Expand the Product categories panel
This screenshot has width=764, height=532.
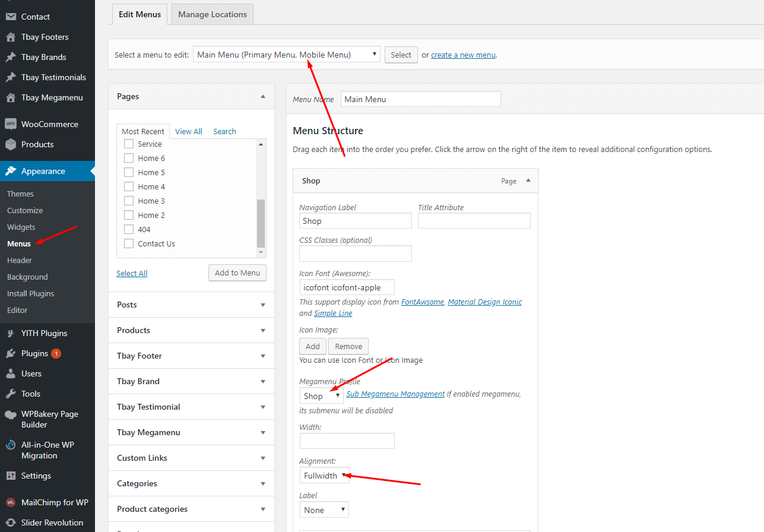(x=262, y=509)
